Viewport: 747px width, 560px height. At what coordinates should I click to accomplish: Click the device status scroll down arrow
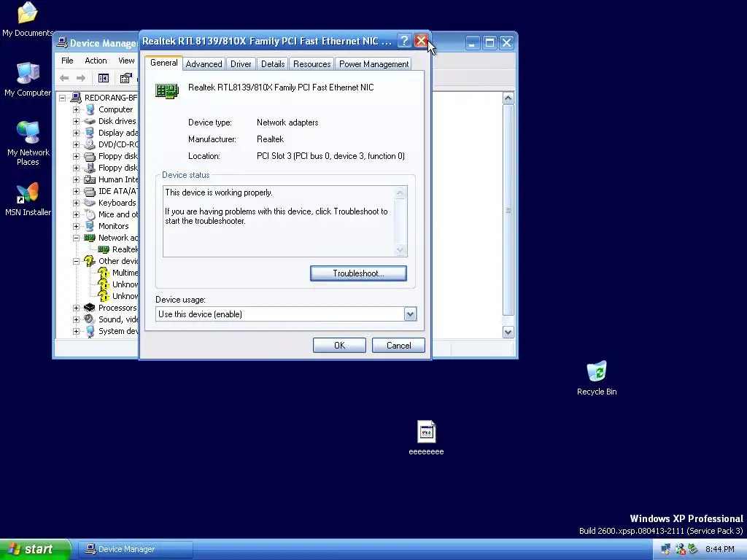400,250
